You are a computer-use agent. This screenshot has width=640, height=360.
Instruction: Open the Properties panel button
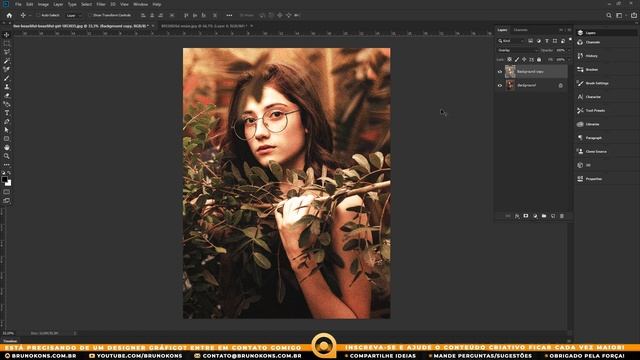point(594,179)
